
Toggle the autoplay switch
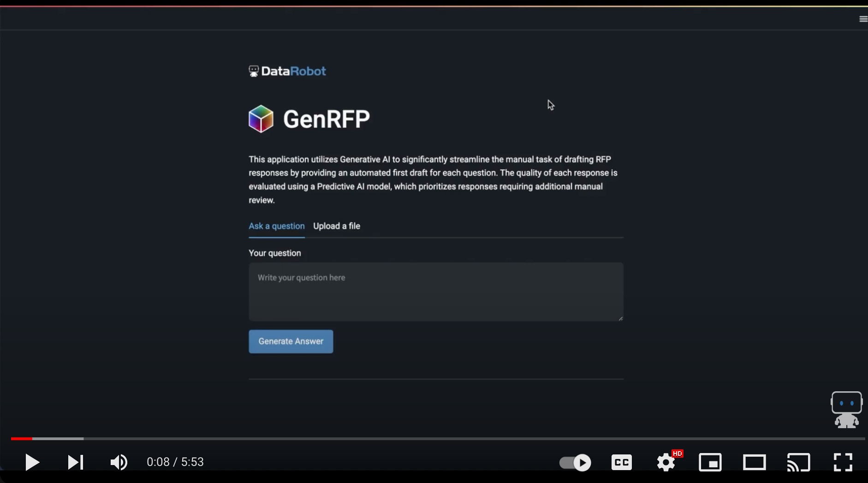pyautogui.click(x=575, y=462)
